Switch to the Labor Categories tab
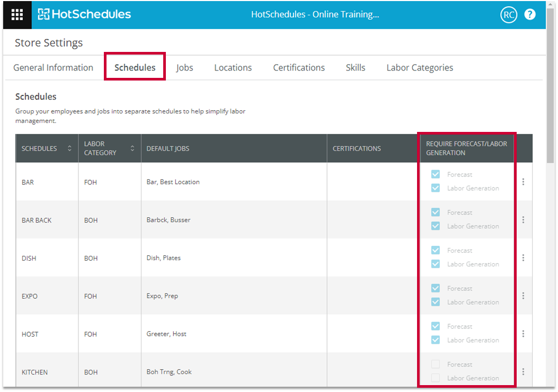 (420, 68)
